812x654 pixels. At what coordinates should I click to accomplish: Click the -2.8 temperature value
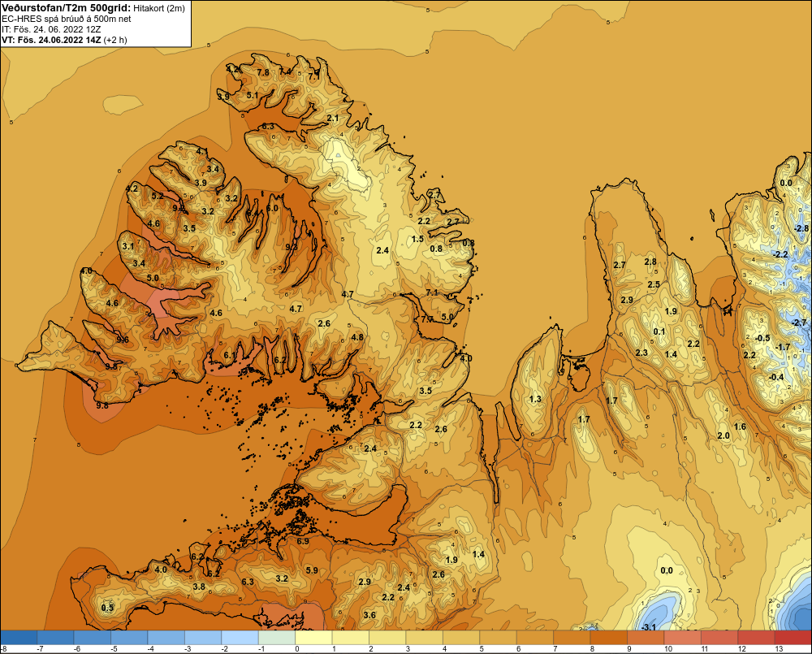coord(801,228)
